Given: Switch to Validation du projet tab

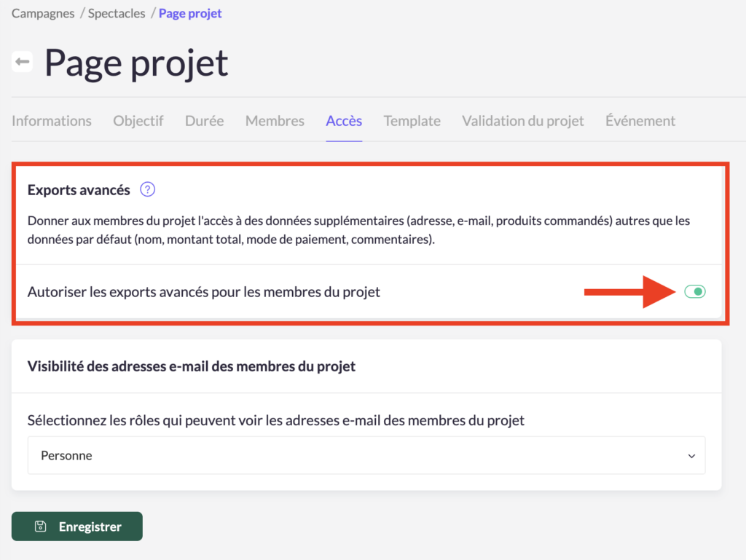Looking at the screenshot, I should 522,121.
